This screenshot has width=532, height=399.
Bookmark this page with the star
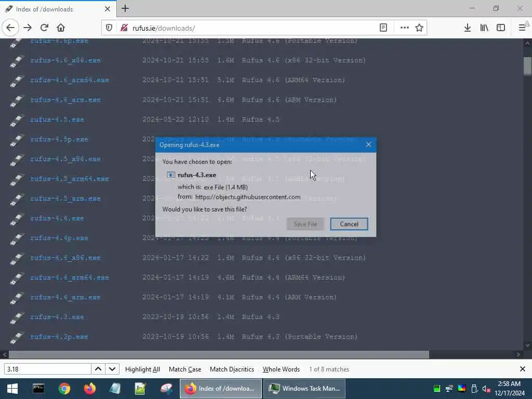(x=419, y=28)
